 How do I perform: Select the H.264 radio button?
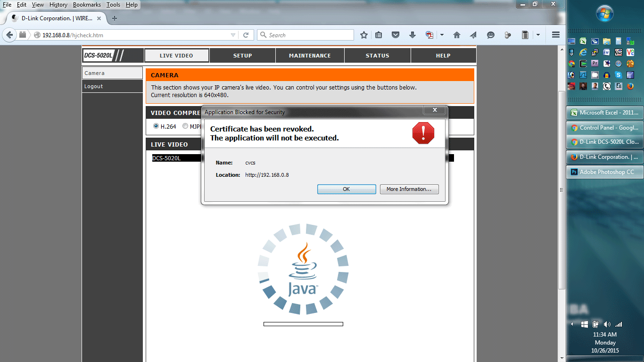156,126
